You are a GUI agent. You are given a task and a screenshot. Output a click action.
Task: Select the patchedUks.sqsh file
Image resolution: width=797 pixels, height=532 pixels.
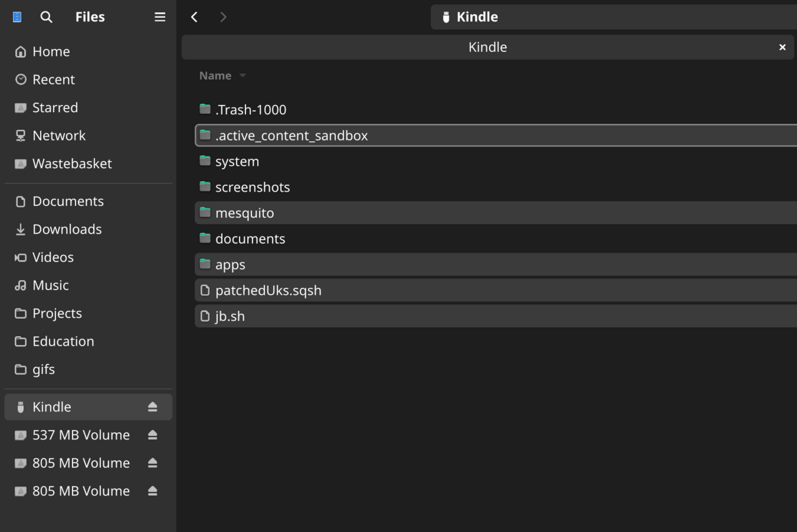coord(268,291)
